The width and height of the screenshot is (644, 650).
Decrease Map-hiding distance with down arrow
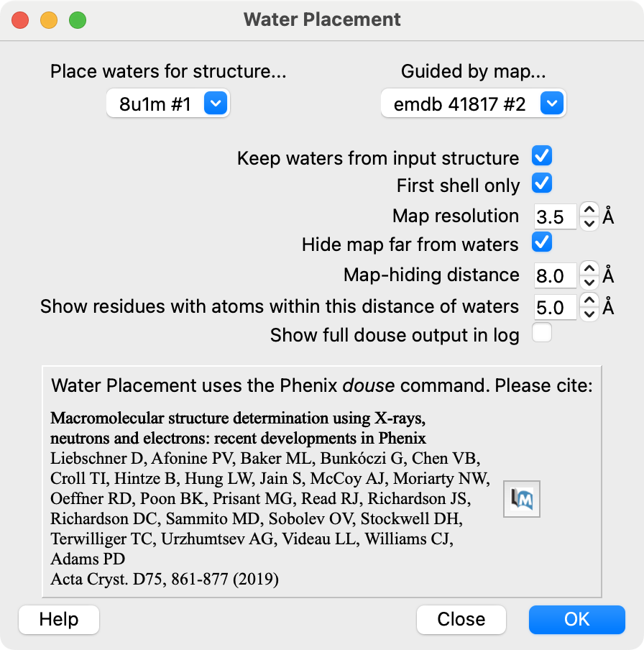click(x=589, y=282)
